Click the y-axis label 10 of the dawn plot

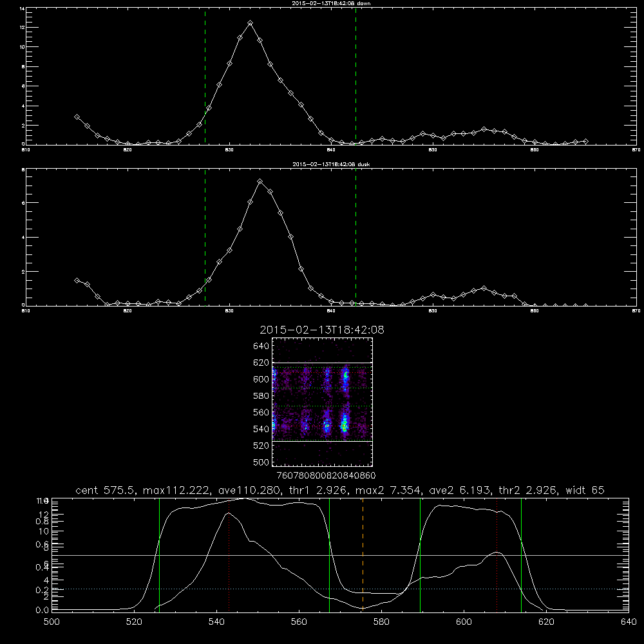(x=22, y=47)
